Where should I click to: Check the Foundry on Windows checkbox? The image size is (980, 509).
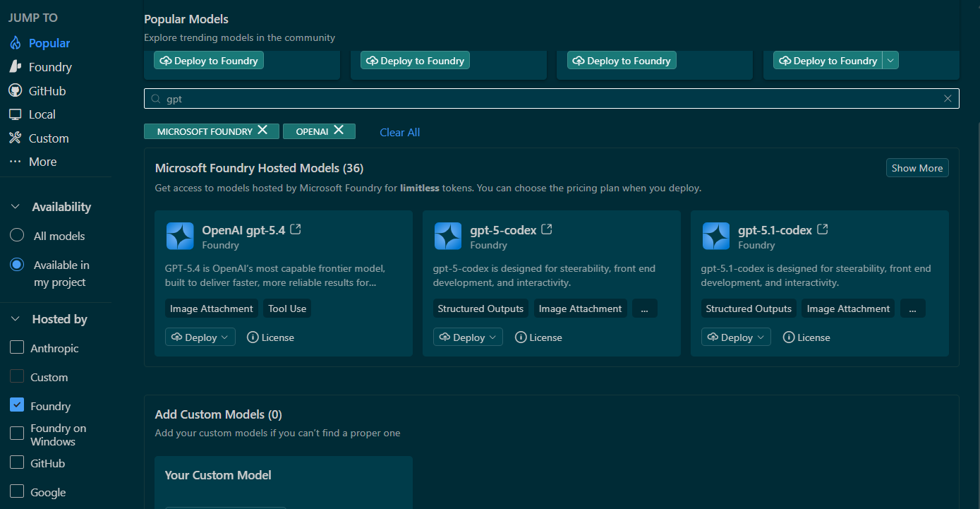(x=17, y=434)
